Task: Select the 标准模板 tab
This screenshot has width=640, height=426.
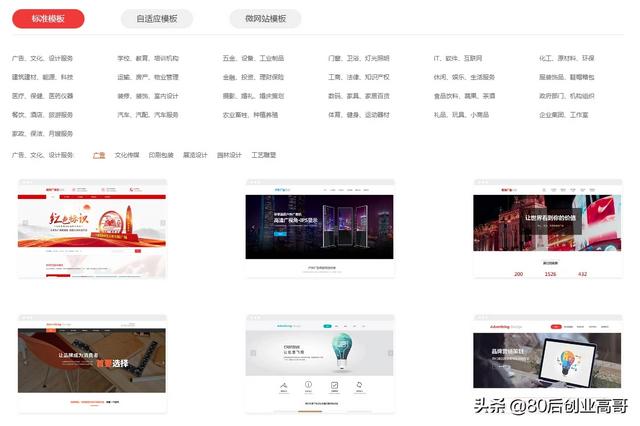Action: click(x=48, y=18)
